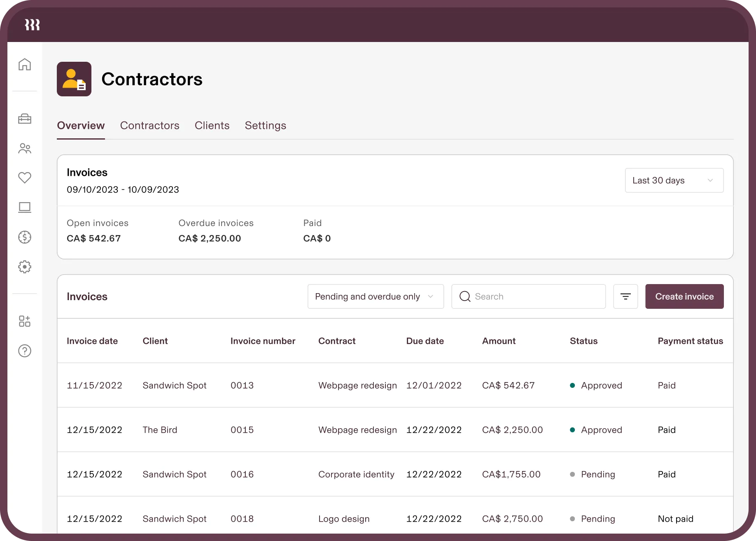This screenshot has height=541, width=756.
Task: Click Not paid payment status
Action: point(676,519)
